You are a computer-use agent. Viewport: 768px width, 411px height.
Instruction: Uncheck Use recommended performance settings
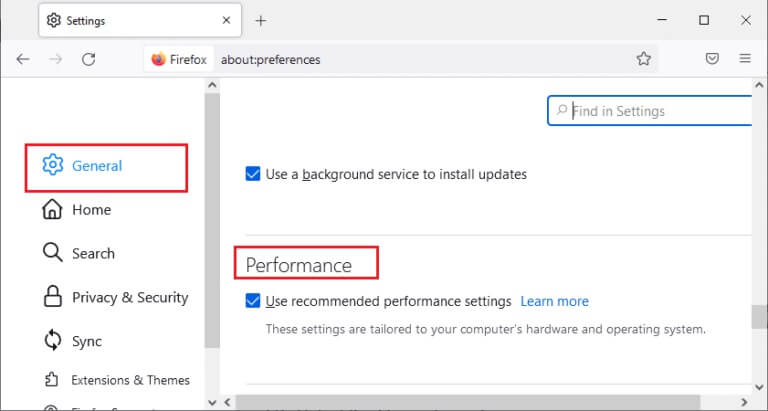click(x=254, y=301)
